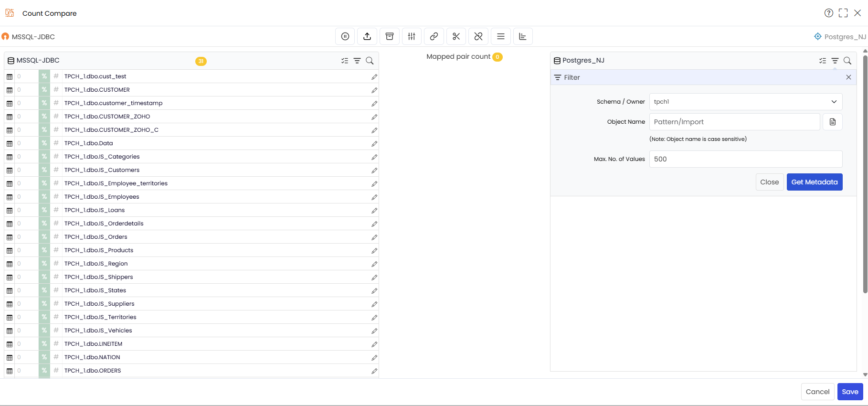
Task: Toggle select-all checklist in Postgres_NJ panel
Action: click(x=823, y=61)
